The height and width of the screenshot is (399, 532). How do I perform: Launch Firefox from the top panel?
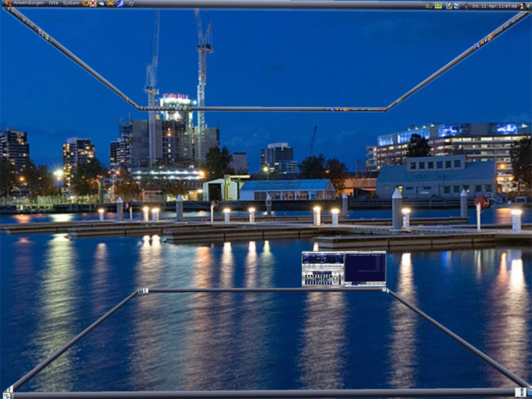click(x=86, y=3)
